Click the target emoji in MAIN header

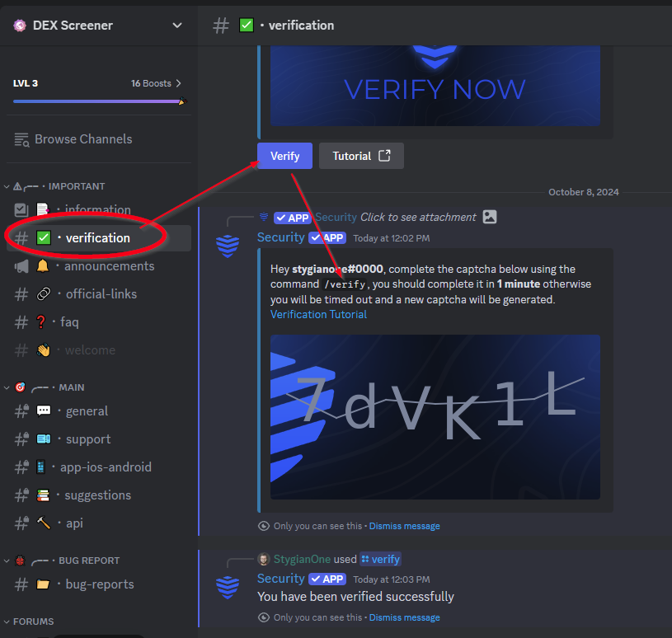coord(20,387)
